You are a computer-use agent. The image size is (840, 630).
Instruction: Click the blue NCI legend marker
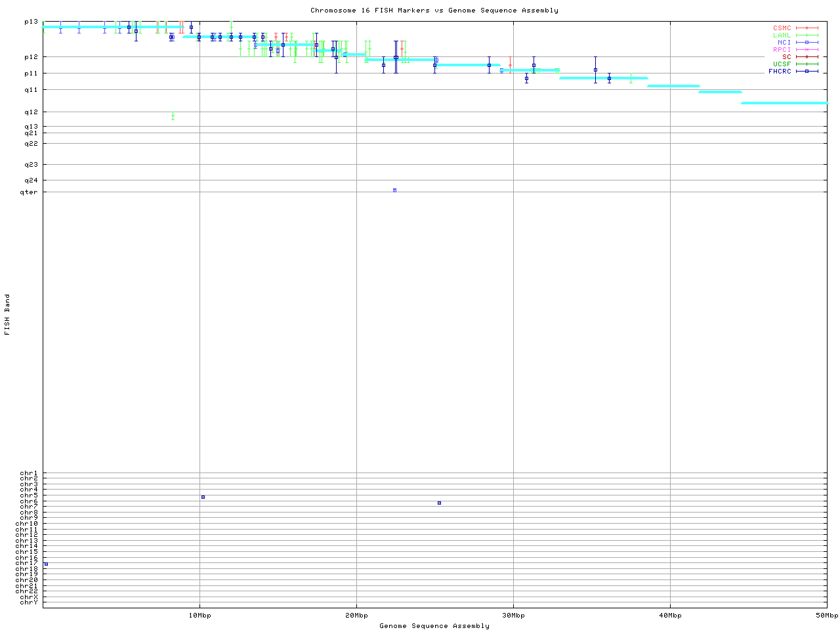coord(807,42)
